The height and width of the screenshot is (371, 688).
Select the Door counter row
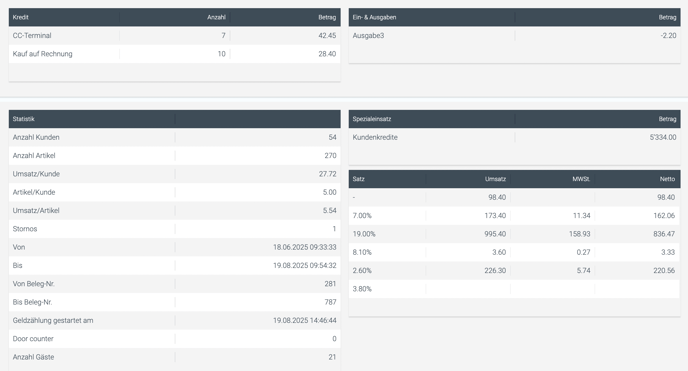click(x=175, y=339)
